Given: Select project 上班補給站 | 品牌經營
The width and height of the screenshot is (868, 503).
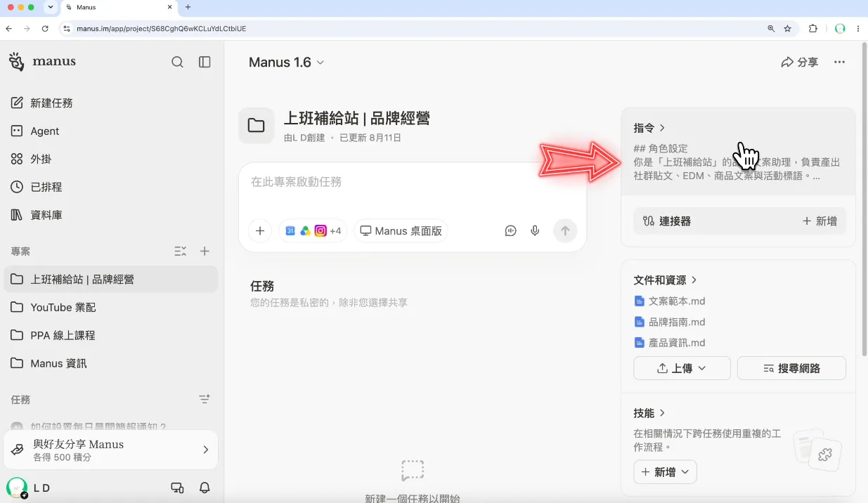Looking at the screenshot, I should coord(111,279).
